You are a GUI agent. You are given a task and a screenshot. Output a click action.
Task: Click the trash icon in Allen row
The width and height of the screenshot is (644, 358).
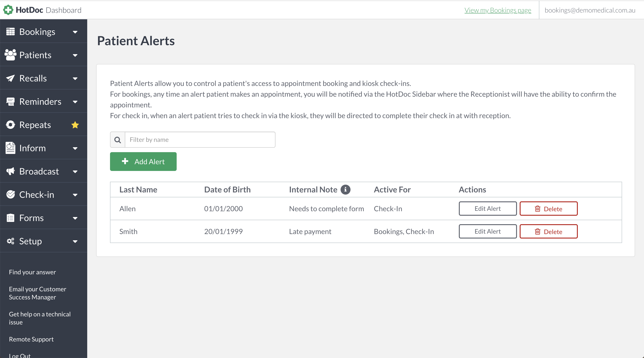538,209
